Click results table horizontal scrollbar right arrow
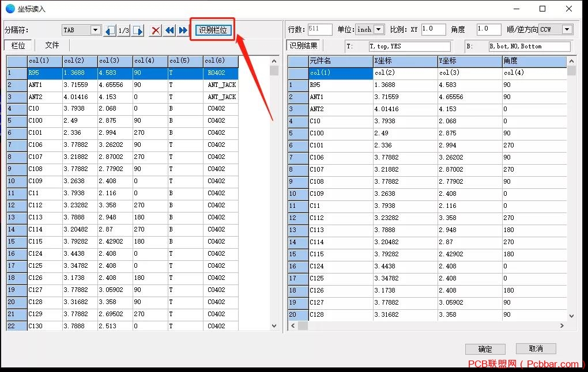The image size is (588, 372). 561,326
